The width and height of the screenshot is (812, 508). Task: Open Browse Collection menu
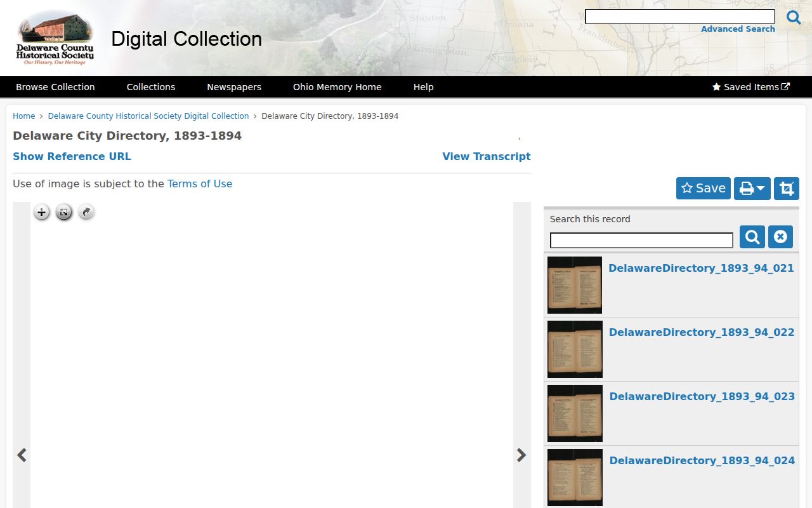coord(55,87)
